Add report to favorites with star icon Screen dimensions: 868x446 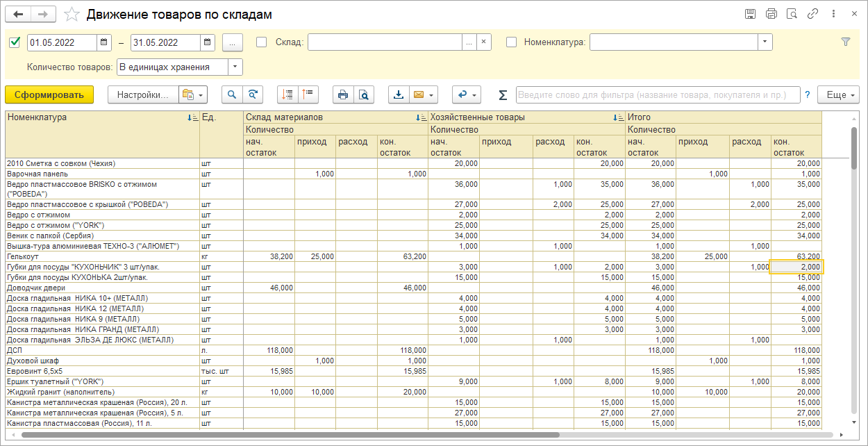coord(72,15)
